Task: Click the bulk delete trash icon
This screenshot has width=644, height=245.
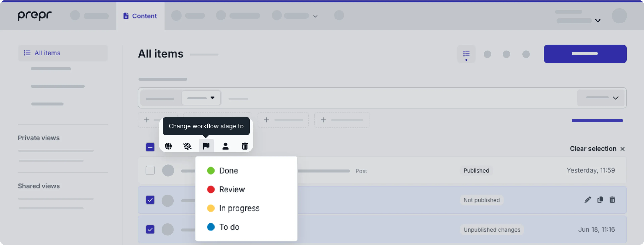Action: [245, 146]
